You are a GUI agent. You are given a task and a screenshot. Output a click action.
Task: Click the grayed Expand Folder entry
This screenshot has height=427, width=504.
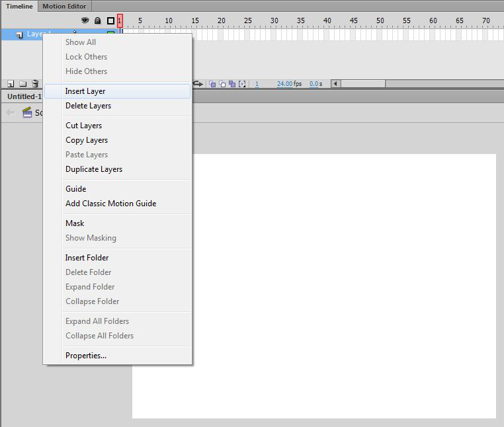point(117,287)
